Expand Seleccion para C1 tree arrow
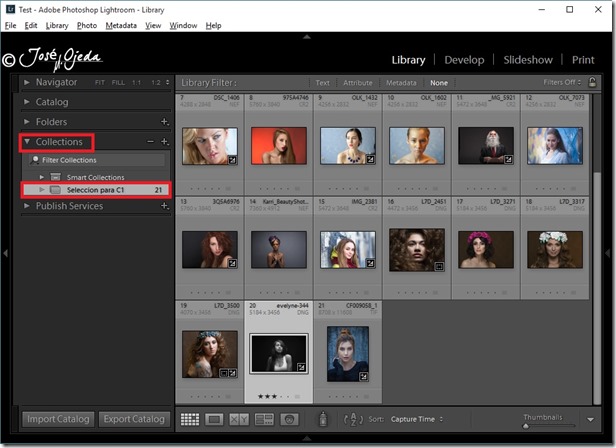Viewport: 616px width, 448px height. click(42, 190)
